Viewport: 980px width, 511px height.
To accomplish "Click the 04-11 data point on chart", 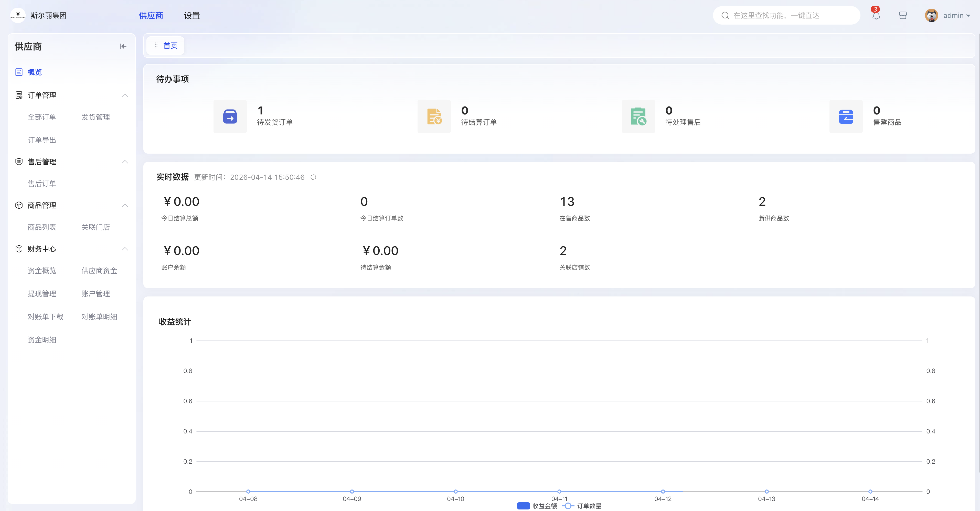I will 559,492.
